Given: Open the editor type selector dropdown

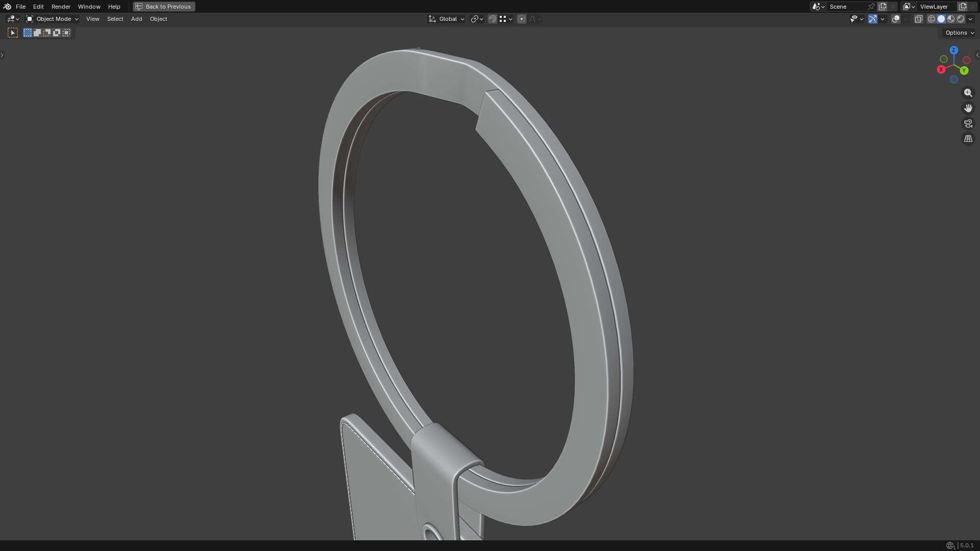Looking at the screenshot, I should click(13, 19).
